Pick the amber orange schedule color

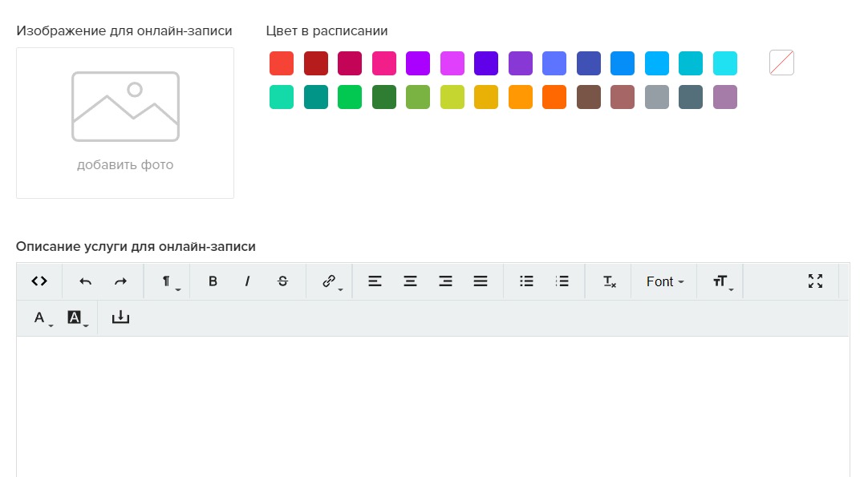click(521, 97)
